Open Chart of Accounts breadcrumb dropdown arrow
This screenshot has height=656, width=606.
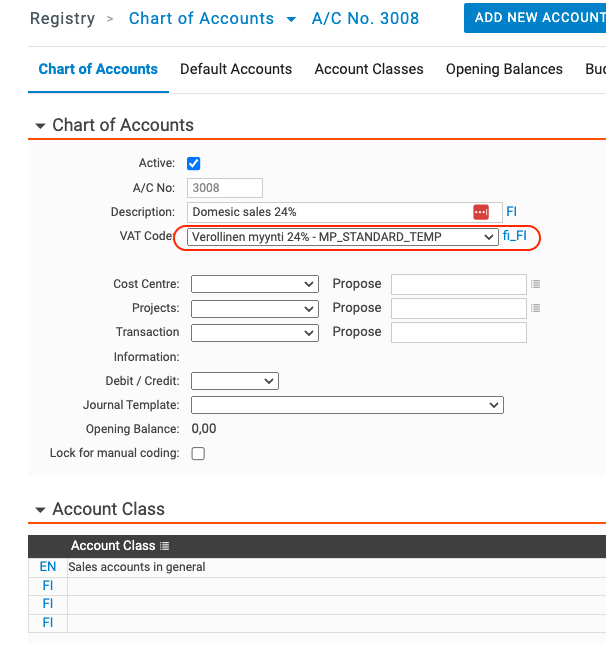(x=291, y=19)
